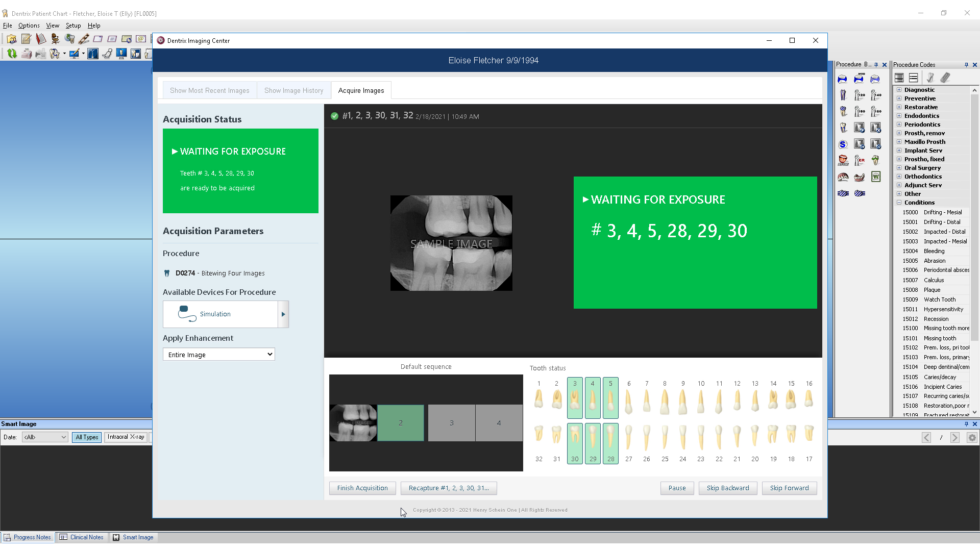Viewport: 980px width, 551px height.
Task: Expand the Restorative procedure codes category
Action: click(899, 107)
